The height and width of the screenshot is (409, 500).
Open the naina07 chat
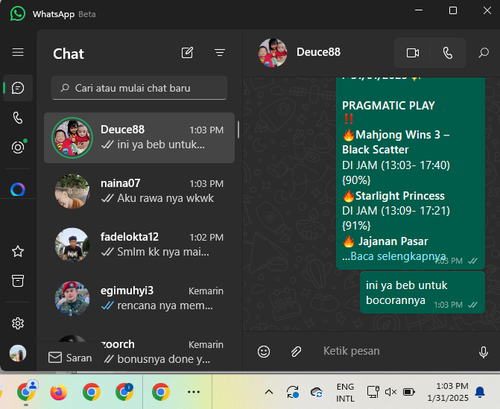[x=139, y=191]
